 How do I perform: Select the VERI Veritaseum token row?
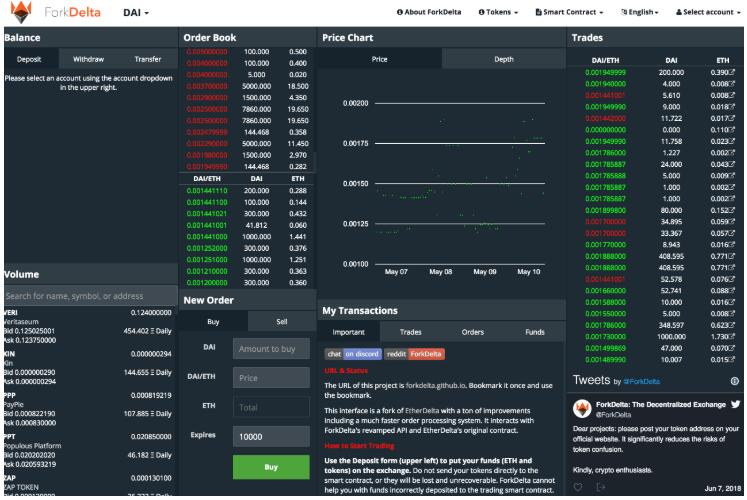[89, 326]
